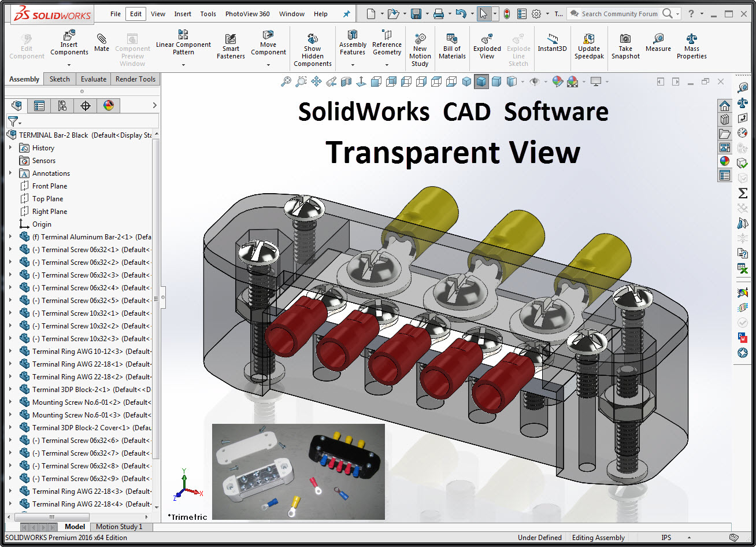Expand the manager pane tabs chevron
Screen dimensions: 756x547
(154, 105)
